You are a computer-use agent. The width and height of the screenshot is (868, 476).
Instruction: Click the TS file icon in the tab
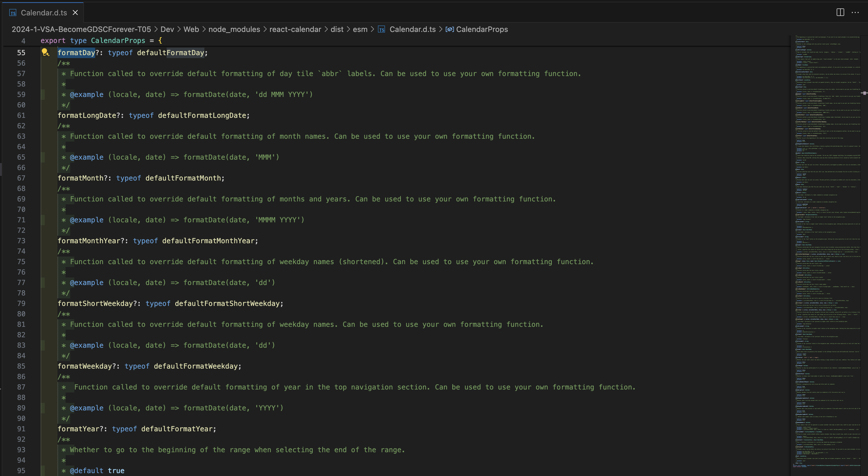13,13
